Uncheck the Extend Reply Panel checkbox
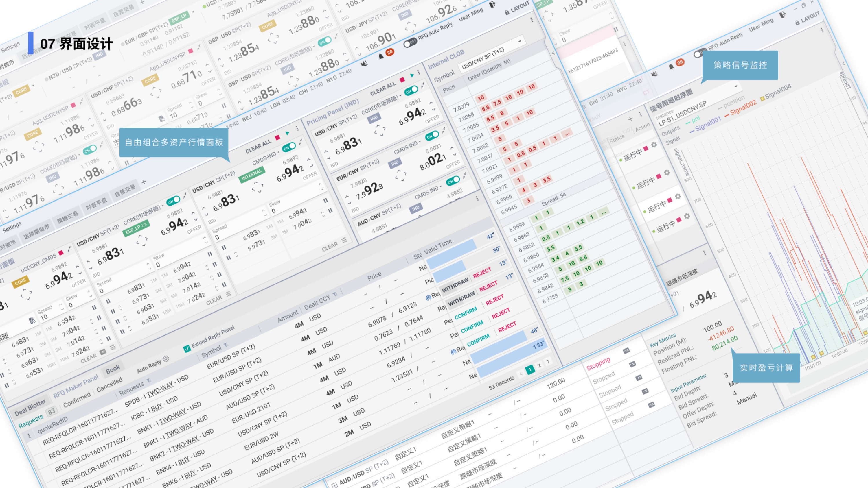The width and height of the screenshot is (868, 488). (187, 349)
